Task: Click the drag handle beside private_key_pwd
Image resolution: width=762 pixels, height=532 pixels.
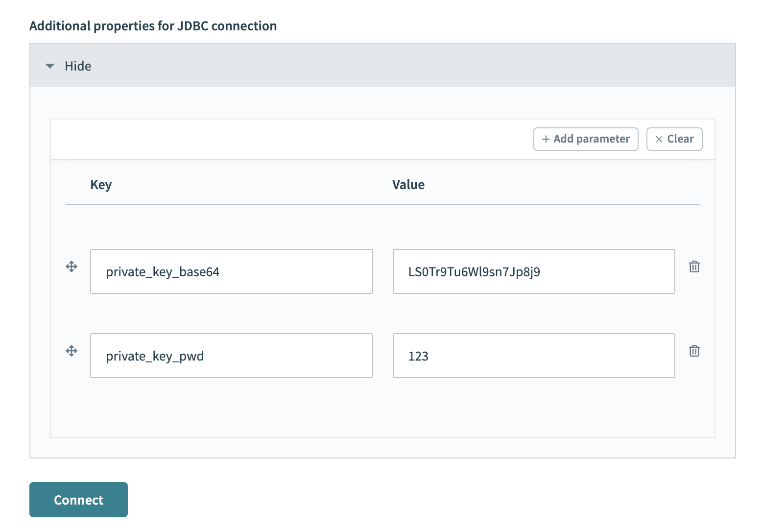Action: click(71, 351)
